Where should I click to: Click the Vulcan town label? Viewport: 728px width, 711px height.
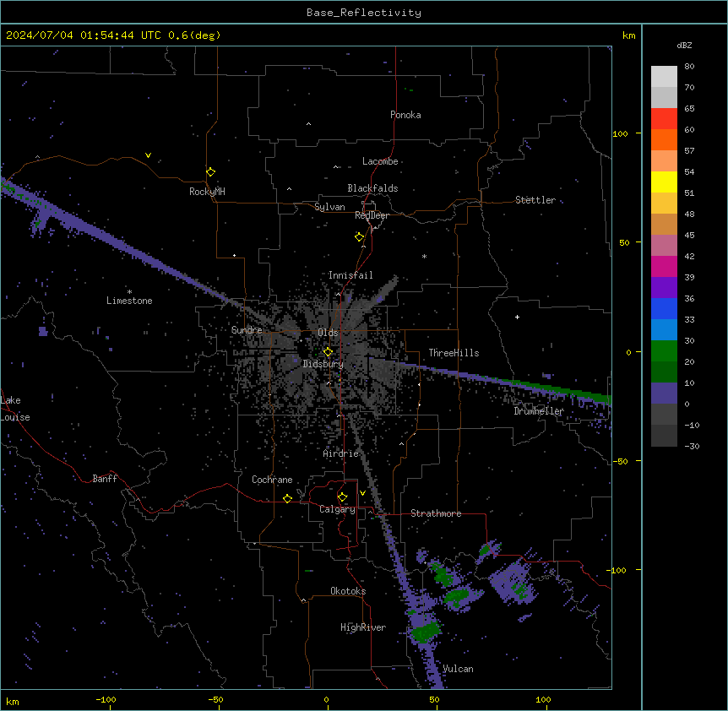tap(458, 669)
